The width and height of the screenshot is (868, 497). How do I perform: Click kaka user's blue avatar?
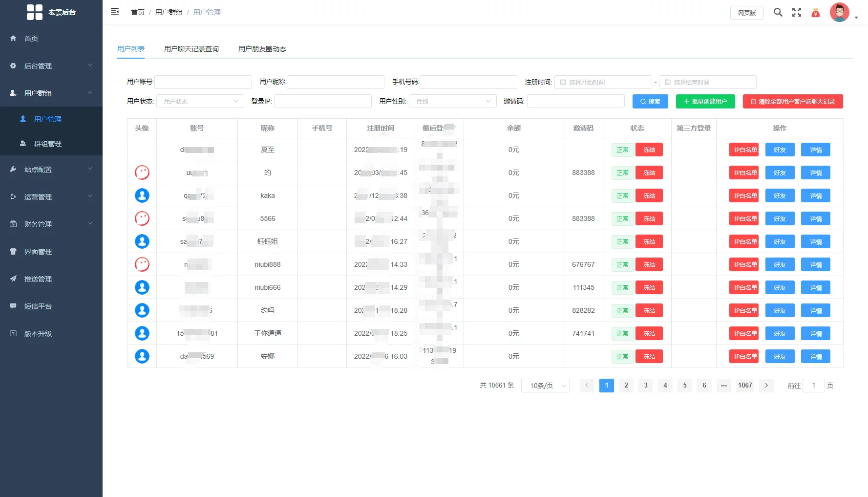coord(142,195)
